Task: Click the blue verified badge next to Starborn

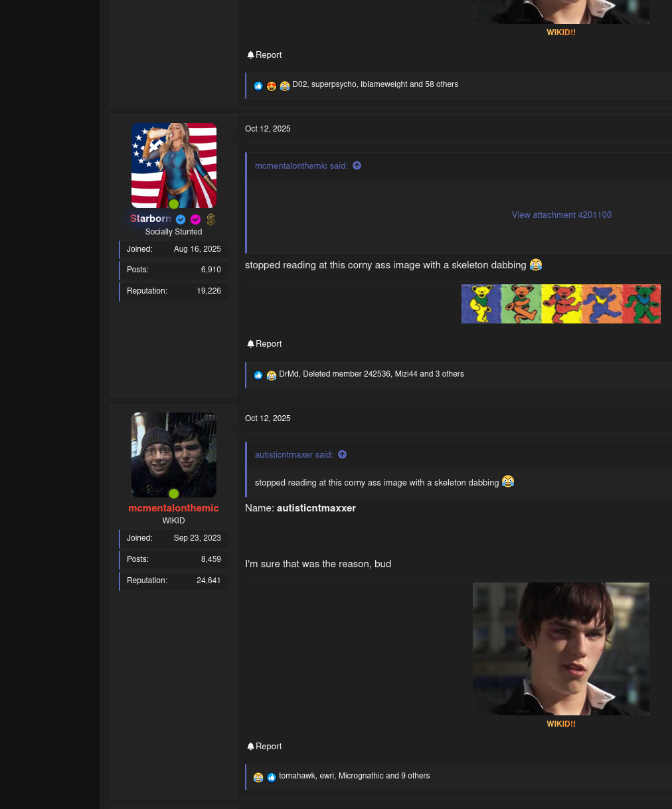Action: (181, 220)
